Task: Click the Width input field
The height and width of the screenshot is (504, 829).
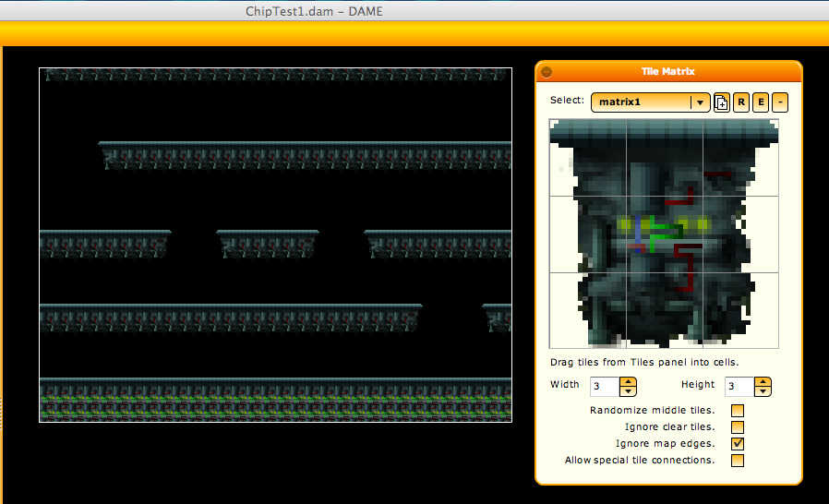Action: pos(604,386)
